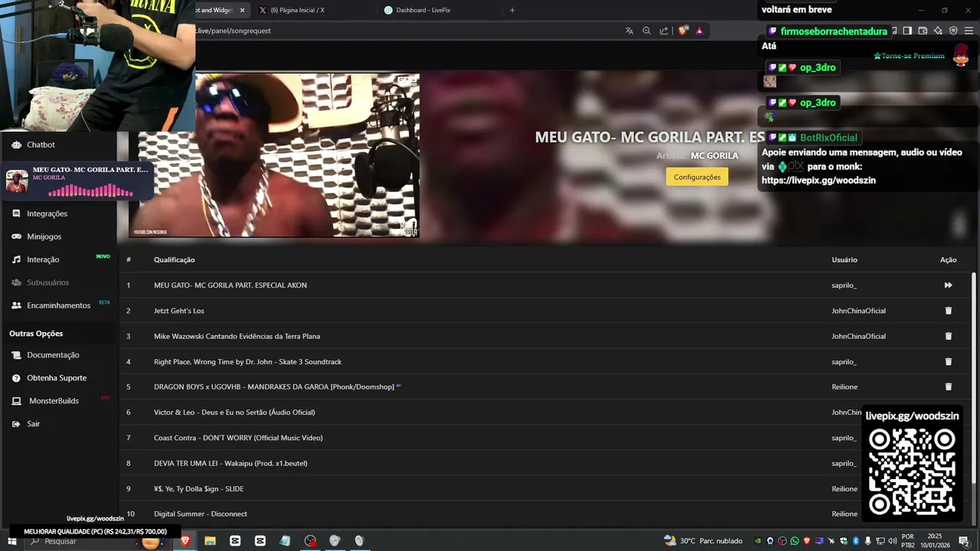The width and height of the screenshot is (980, 551).
Task: Click the song video thumbnail
Action: pos(274,155)
